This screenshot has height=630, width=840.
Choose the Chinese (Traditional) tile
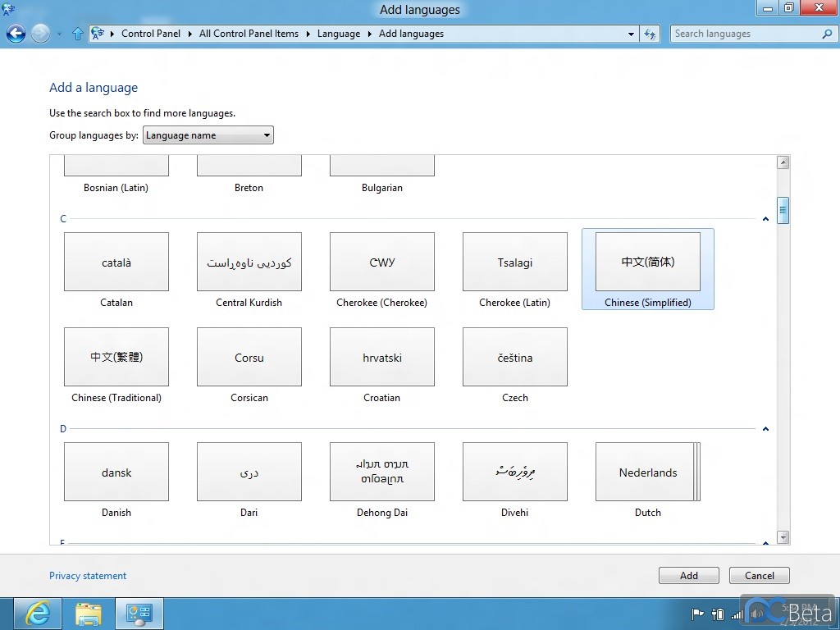(x=116, y=357)
